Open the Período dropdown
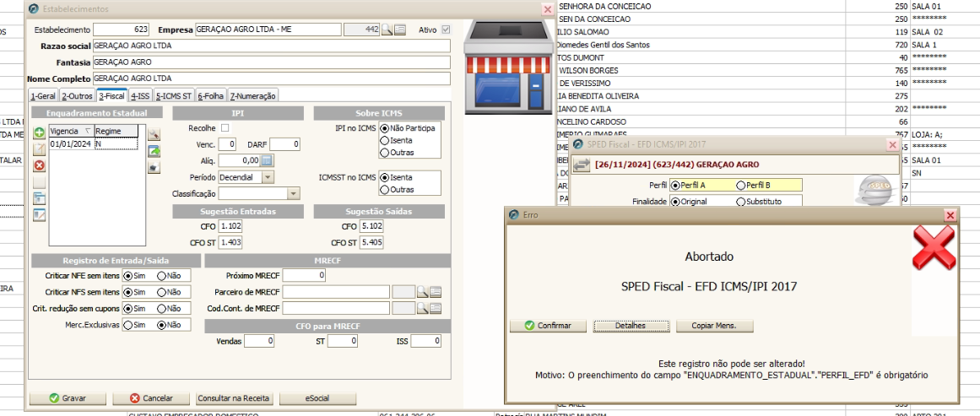 267,177
